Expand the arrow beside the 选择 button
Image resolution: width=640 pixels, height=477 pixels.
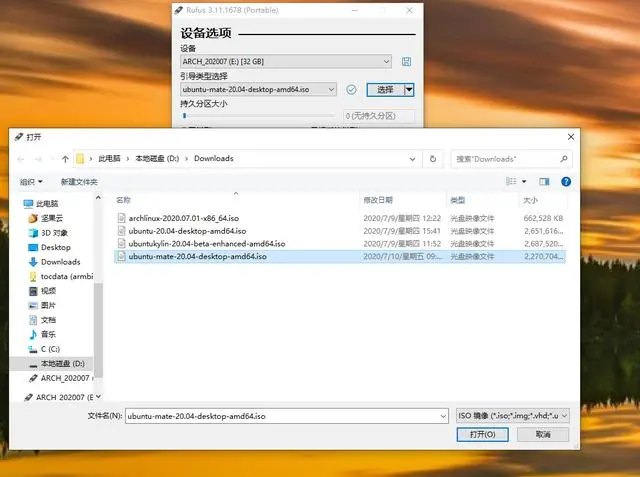coord(409,89)
